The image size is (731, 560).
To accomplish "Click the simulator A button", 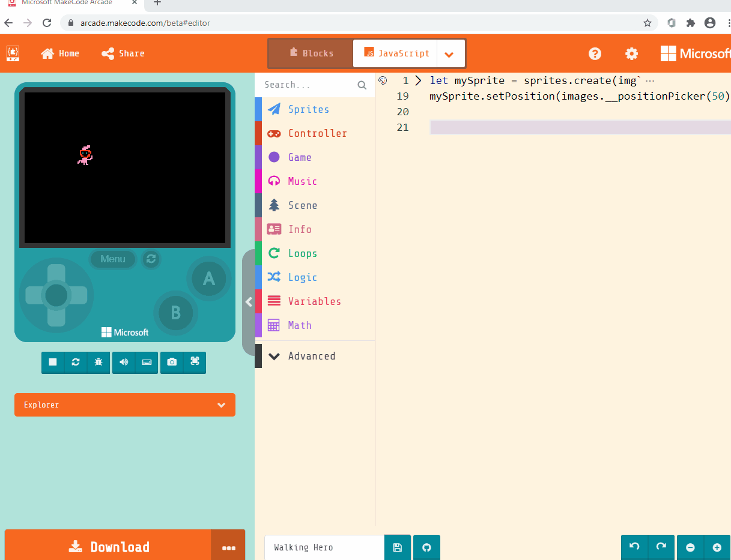I will [x=209, y=278].
